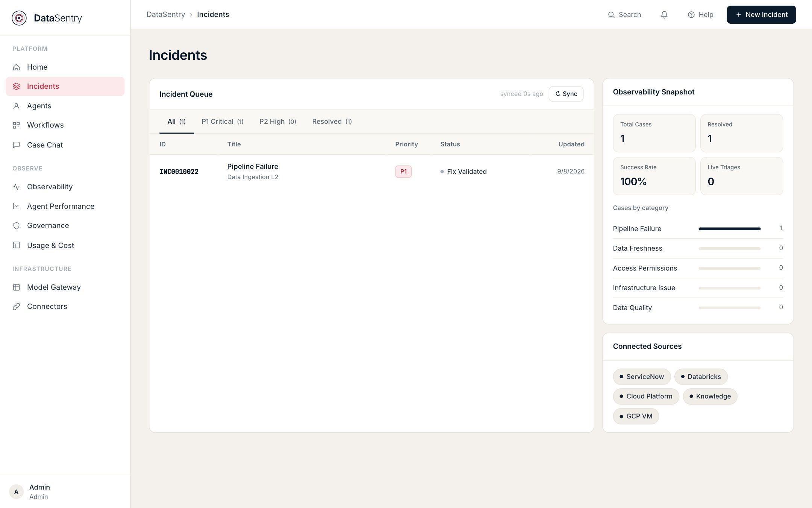This screenshot has height=508, width=812.
Task: Select the Databricks source chip
Action: click(x=701, y=377)
